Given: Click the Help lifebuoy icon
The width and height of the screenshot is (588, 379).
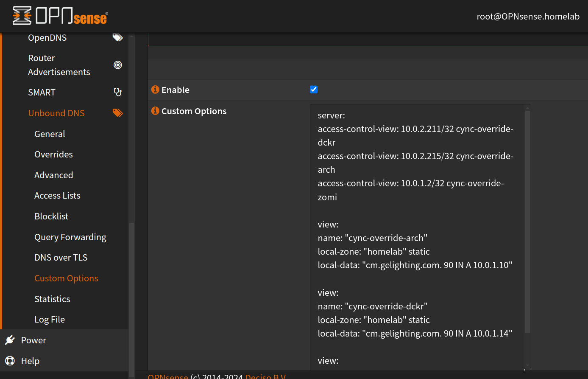Looking at the screenshot, I should [10, 361].
